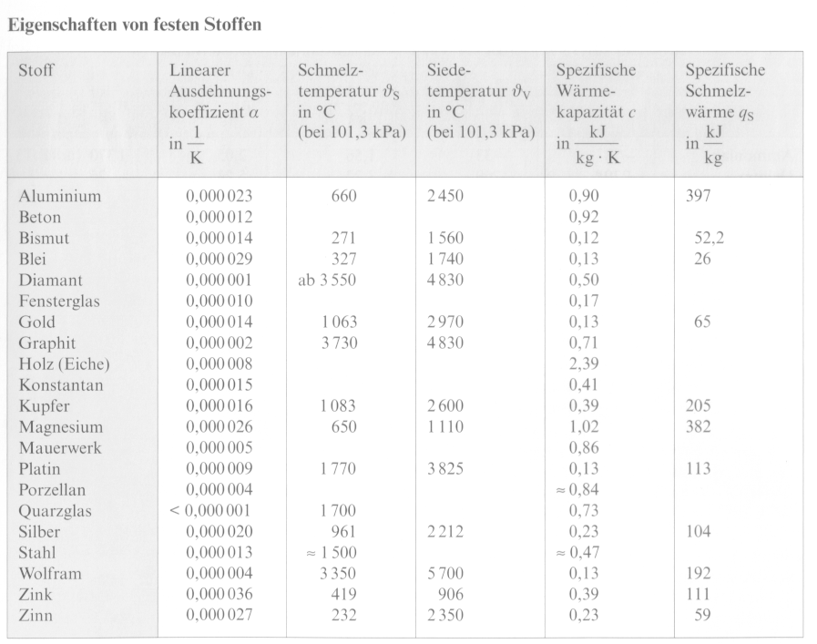Click the Siedetemperatur column header
Image resolution: width=817 pixels, height=644 pixels.
pyautogui.click(x=481, y=101)
